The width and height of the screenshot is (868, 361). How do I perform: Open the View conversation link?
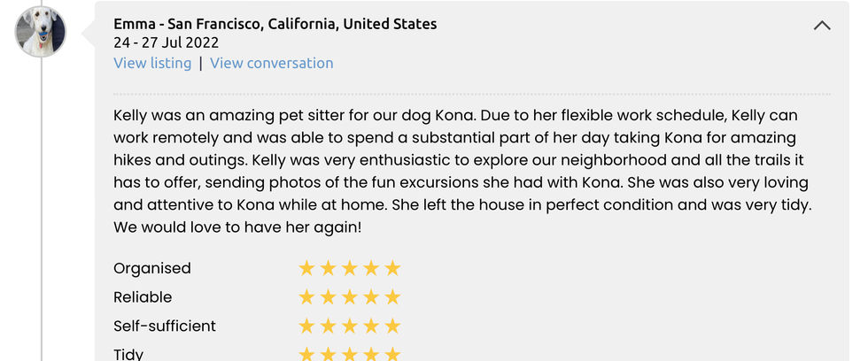[x=272, y=63]
